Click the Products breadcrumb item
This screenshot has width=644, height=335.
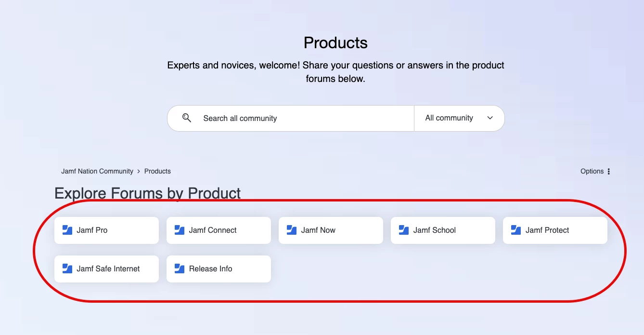pyautogui.click(x=157, y=171)
